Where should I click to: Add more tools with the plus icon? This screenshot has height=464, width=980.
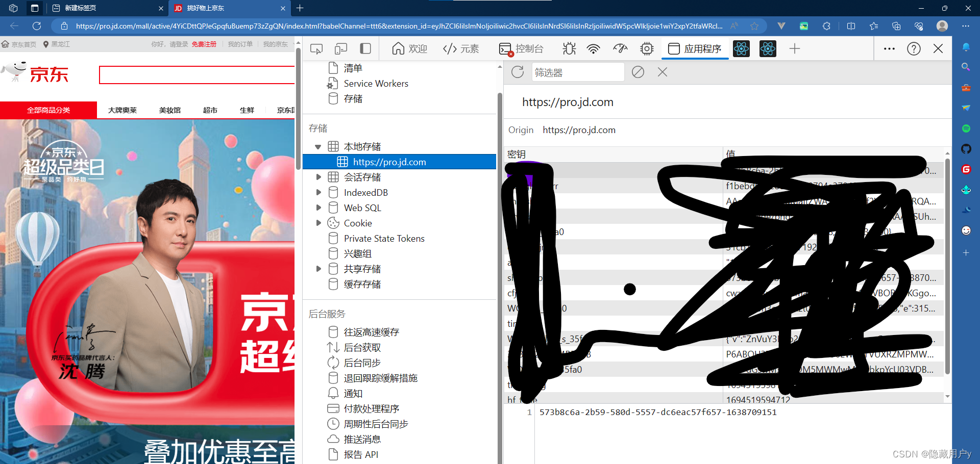pos(795,48)
